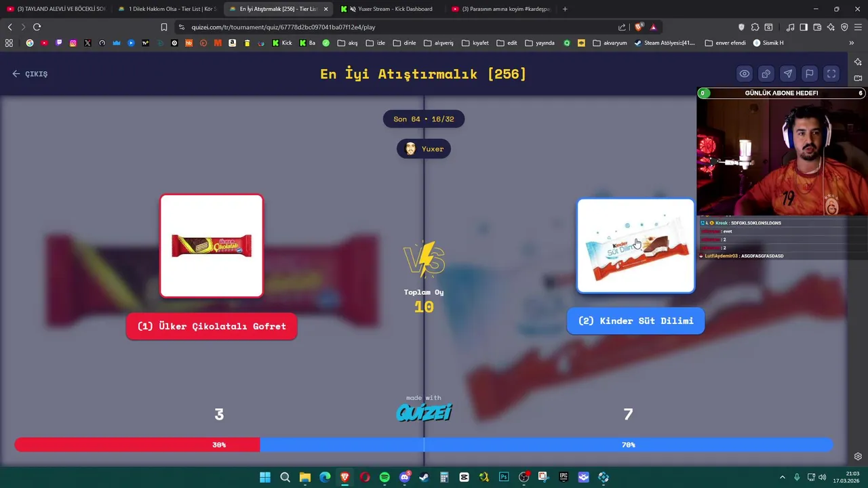The width and height of the screenshot is (868, 488).
Task: Open the browser hamburger menu
Action: (858, 27)
